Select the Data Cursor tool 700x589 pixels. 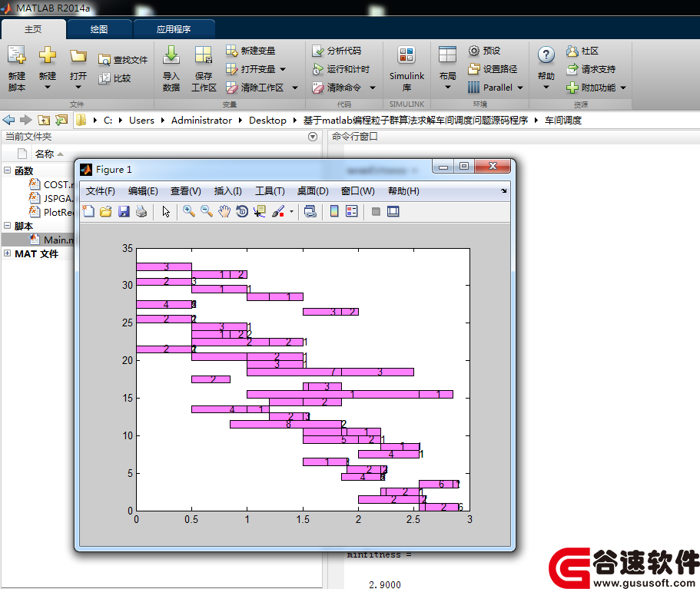260,211
